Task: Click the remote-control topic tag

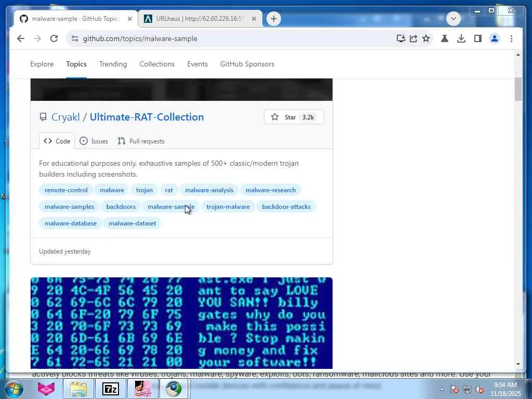Action: 66,190
